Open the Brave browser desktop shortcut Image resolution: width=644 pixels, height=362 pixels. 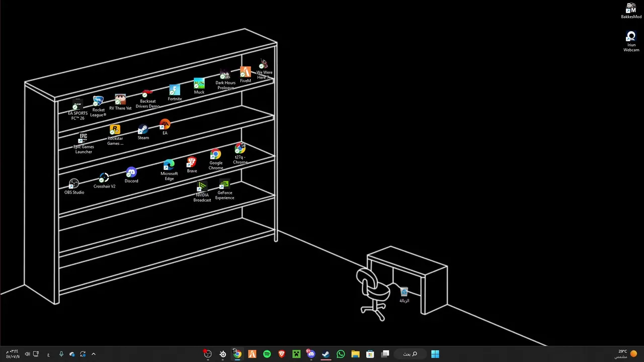click(x=192, y=165)
